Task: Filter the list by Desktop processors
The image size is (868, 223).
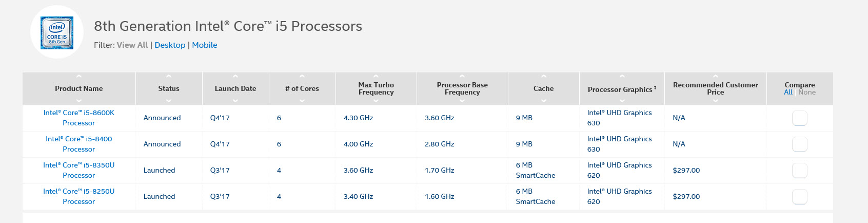Action: [170, 45]
